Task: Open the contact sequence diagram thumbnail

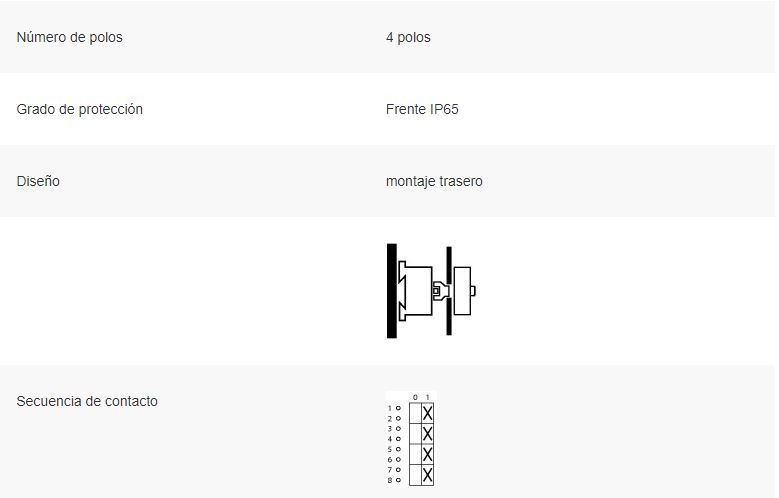Action: [x=411, y=438]
